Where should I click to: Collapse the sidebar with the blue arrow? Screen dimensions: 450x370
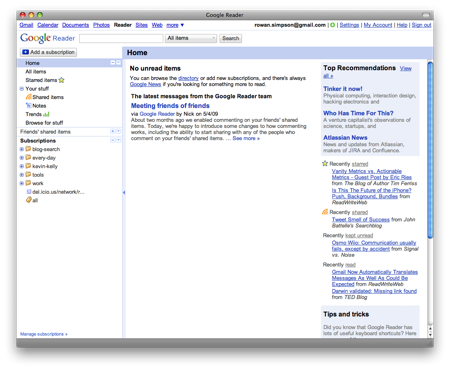[x=124, y=192]
